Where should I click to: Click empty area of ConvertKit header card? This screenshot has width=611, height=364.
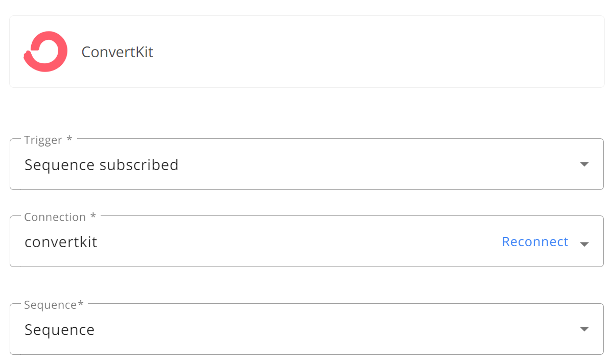(x=370, y=52)
